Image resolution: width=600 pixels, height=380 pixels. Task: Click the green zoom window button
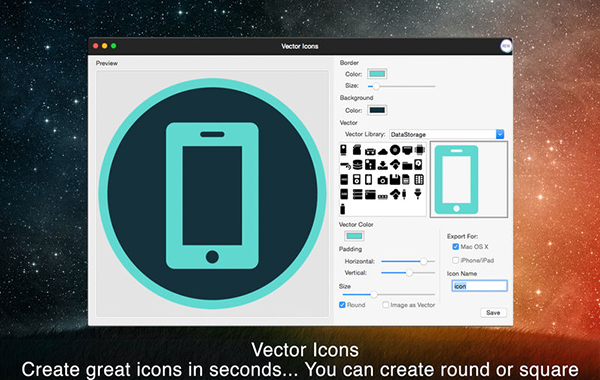point(114,46)
